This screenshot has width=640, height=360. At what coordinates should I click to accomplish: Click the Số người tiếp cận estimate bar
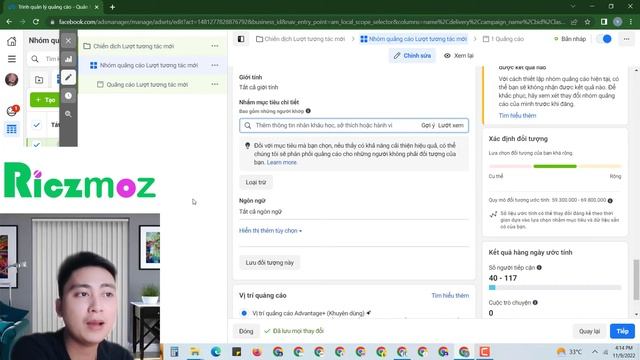pos(555,287)
